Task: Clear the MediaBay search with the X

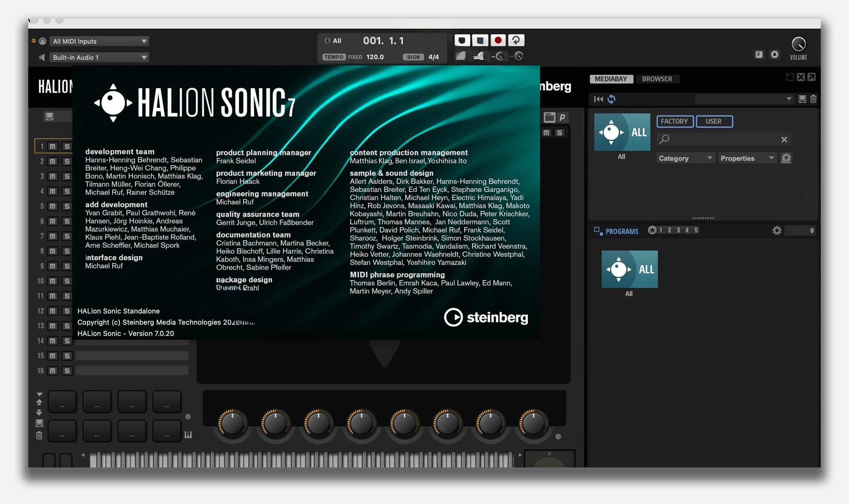Action: pos(784,140)
